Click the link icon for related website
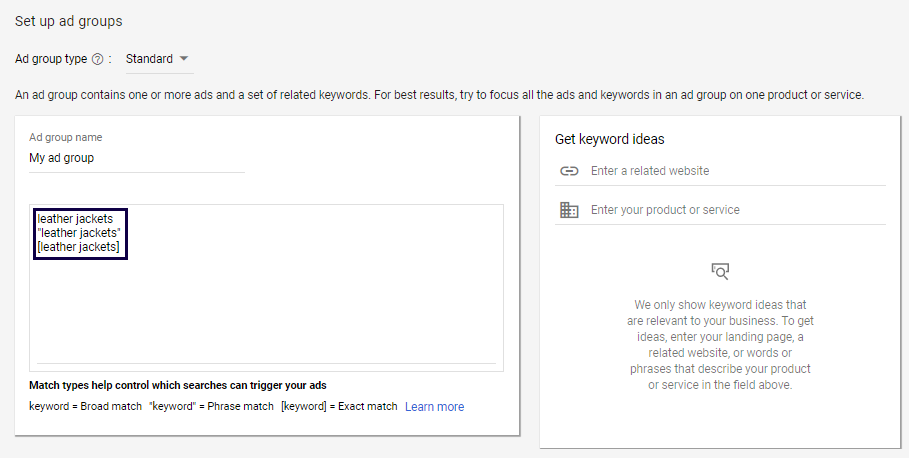Screen dimensions: 909x458 569,171
